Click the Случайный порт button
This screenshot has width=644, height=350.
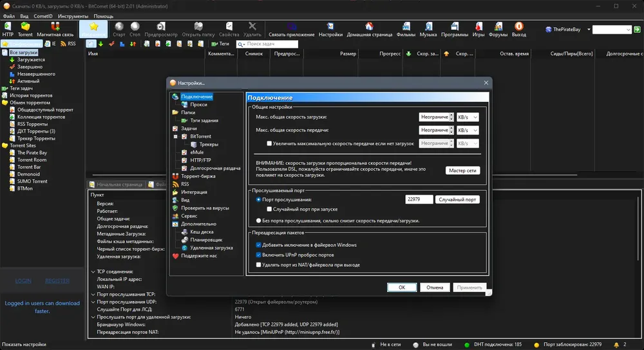[x=457, y=199]
